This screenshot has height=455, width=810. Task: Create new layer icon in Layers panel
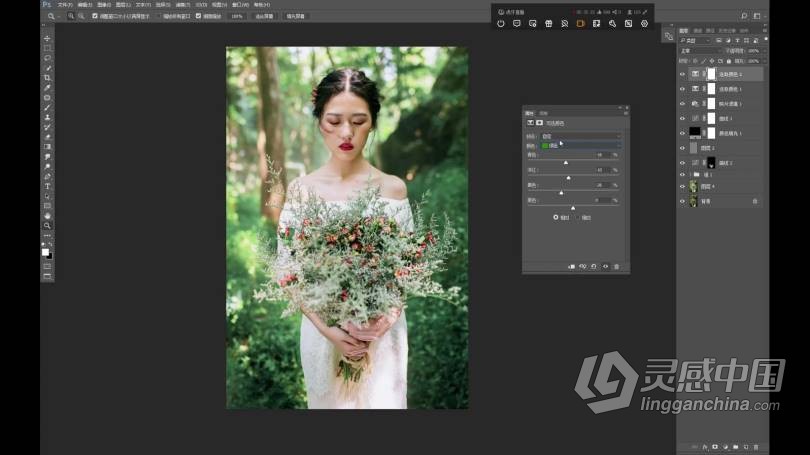click(x=745, y=447)
